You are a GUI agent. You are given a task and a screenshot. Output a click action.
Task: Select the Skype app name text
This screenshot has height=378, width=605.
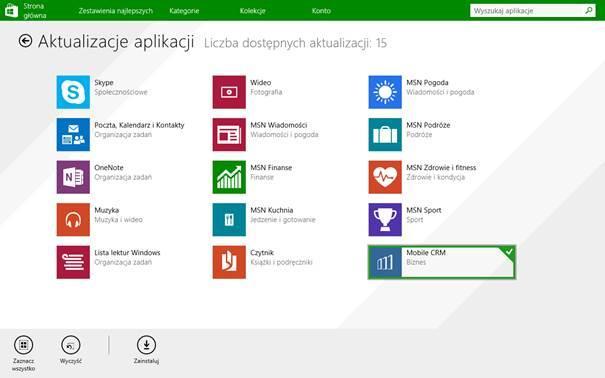(104, 83)
